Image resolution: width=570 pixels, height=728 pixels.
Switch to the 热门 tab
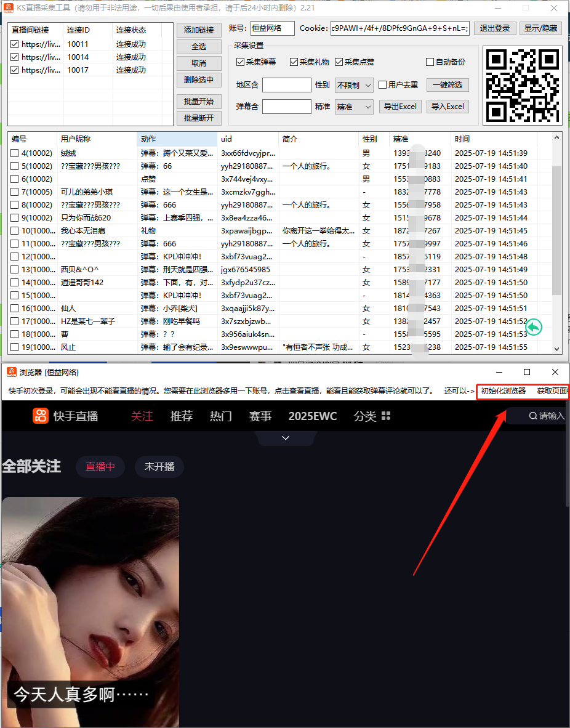[220, 416]
